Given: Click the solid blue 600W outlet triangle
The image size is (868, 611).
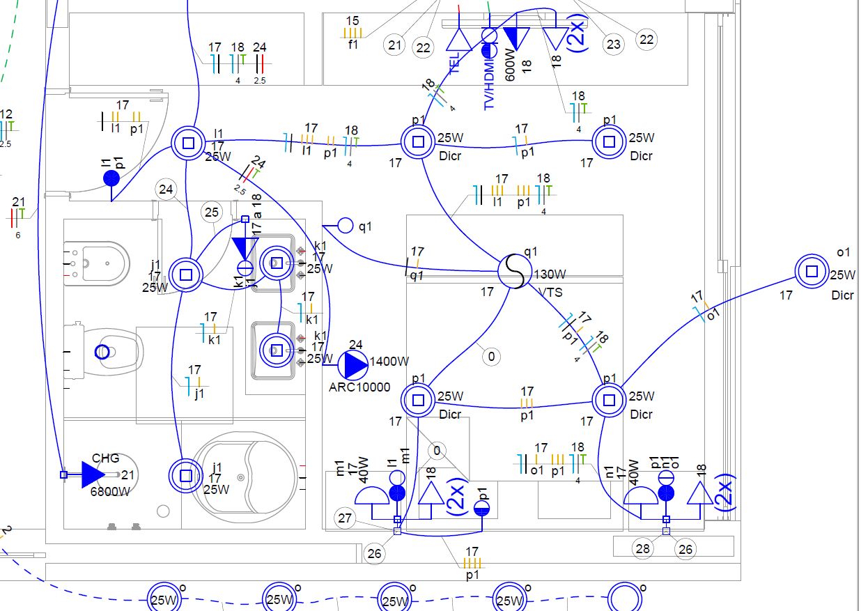Looking at the screenshot, I should [516, 38].
